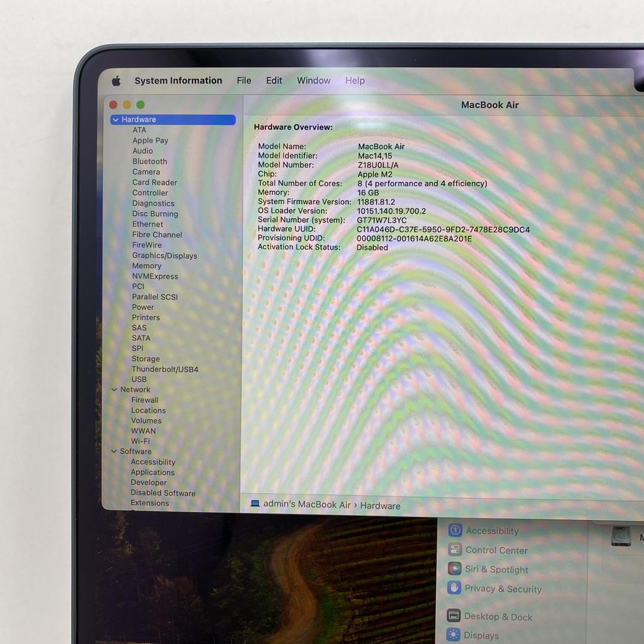Image resolution: width=644 pixels, height=644 pixels.
Task: Click the laptop icon before admin's MacBook Air
Action: [x=255, y=503]
